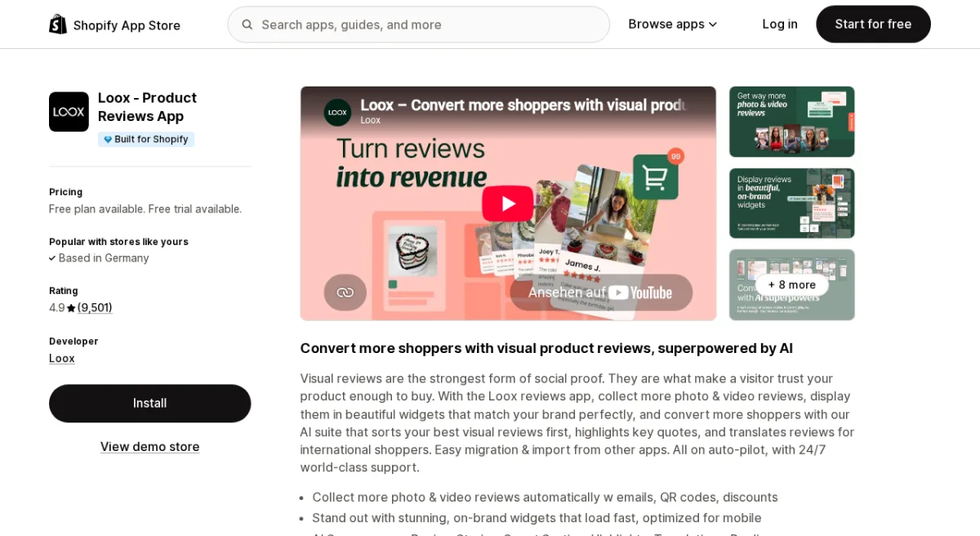Click the search magnifier icon
This screenshot has width=980, height=536.
pyautogui.click(x=247, y=25)
